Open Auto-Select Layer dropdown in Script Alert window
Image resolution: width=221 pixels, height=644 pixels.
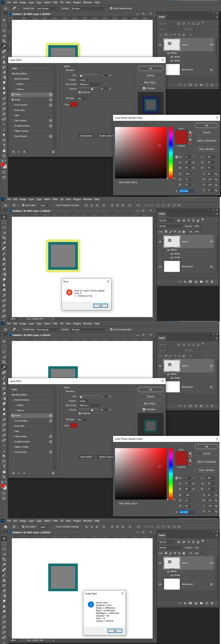[45, 527]
